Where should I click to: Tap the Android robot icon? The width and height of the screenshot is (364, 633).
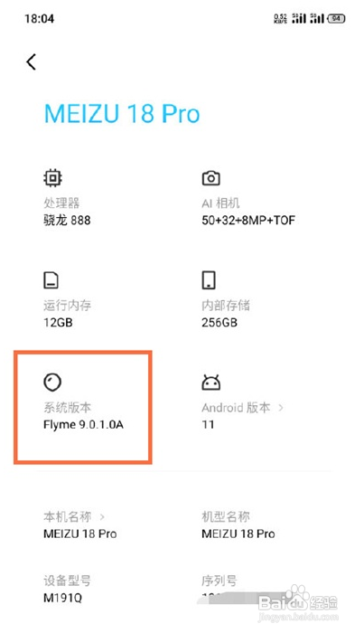[210, 383]
